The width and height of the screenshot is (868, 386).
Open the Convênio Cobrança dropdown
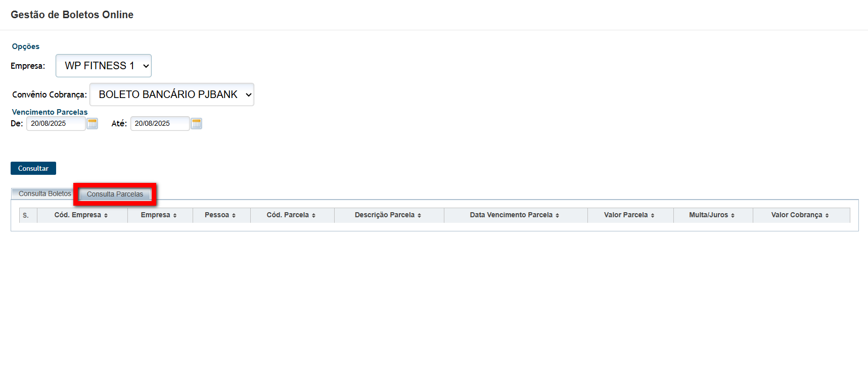172,94
